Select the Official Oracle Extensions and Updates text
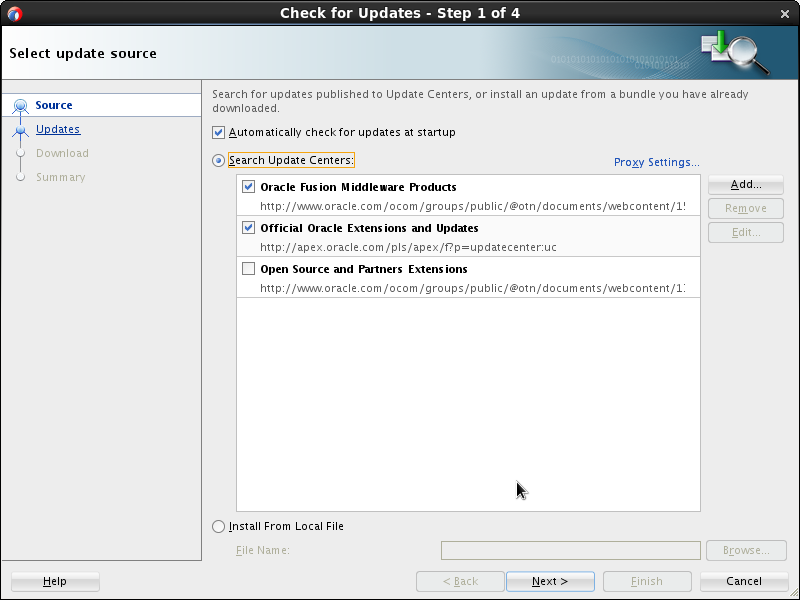This screenshot has width=800, height=600. pyautogui.click(x=369, y=228)
